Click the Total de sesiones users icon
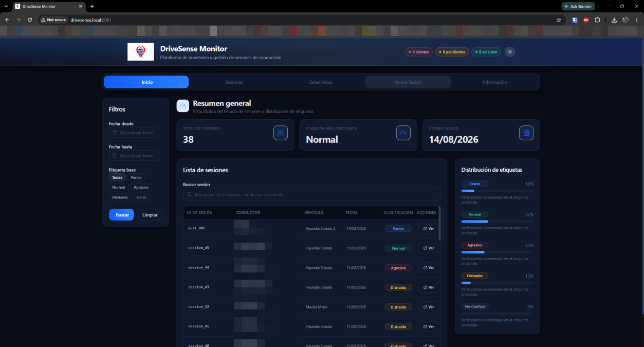Screen dimensions: 644x347 (280, 133)
